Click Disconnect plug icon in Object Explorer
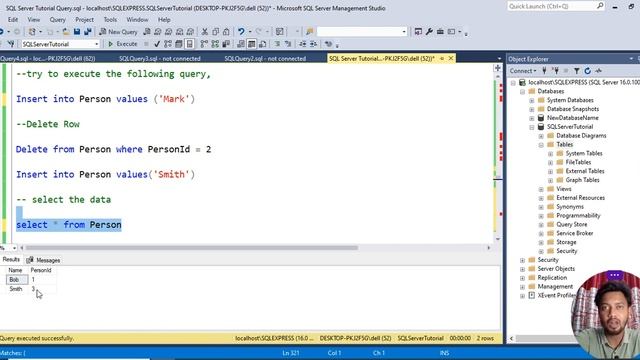Viewport: 640px width, 360px height. (556, 71)
